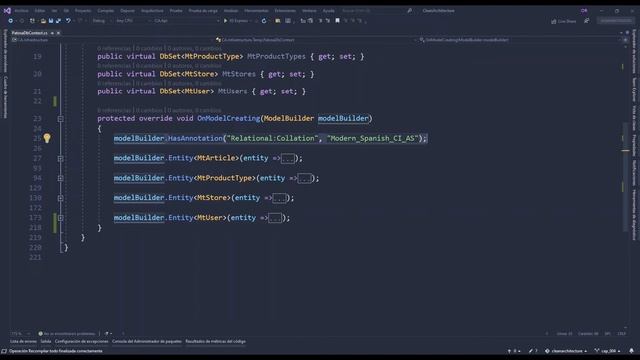Screen dimensions: 640x360
Task: Click the HasAnnotation method call
Action: point(195,138)
